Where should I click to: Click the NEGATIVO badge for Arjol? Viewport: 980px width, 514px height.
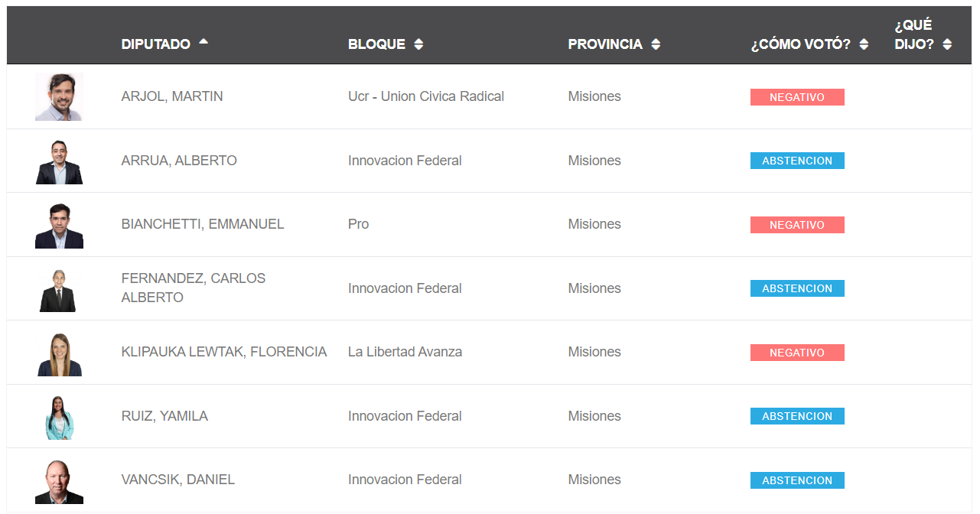point(797,97)
